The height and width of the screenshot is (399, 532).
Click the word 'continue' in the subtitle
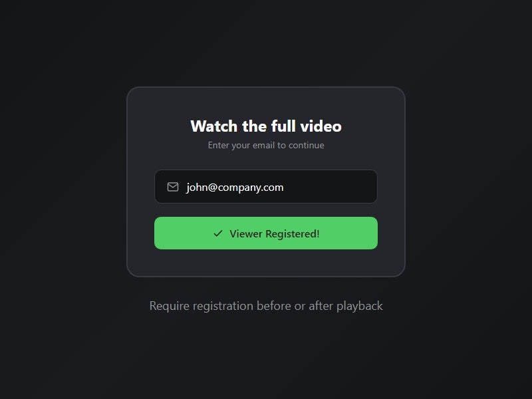pyautogui.click(x=307, y=145)
